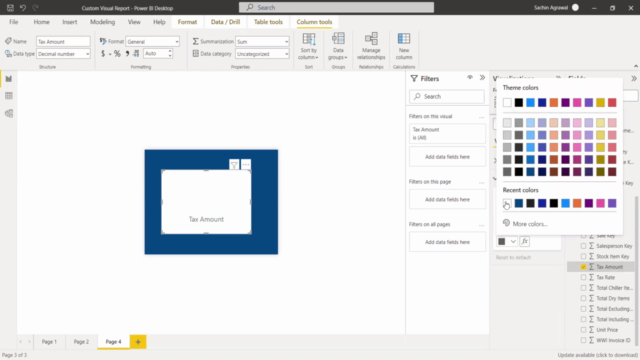Check the Total Dry Items checkbox
This screenshot has height=360, width=640.
point(583,298)
